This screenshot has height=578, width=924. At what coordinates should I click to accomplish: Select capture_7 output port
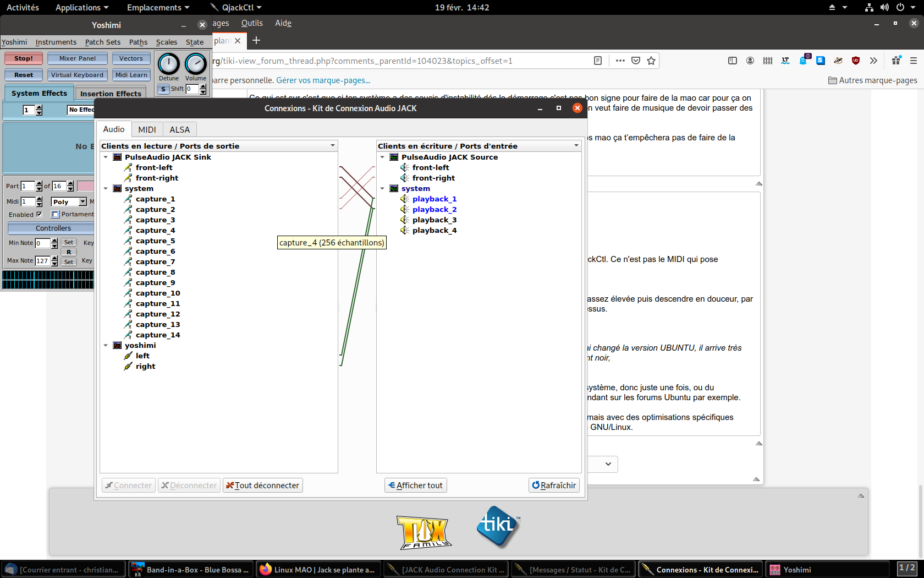(155, 261)
